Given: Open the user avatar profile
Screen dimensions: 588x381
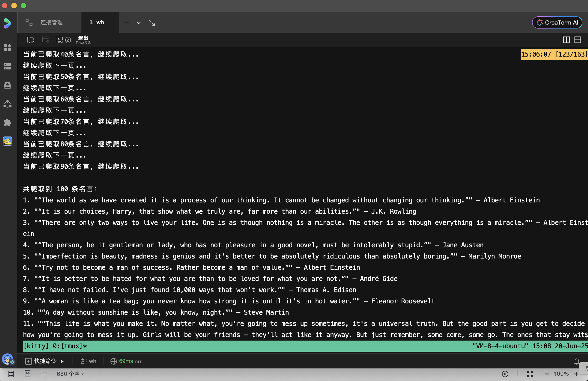Looking at the screenshot, I should (x=8, y=359).
